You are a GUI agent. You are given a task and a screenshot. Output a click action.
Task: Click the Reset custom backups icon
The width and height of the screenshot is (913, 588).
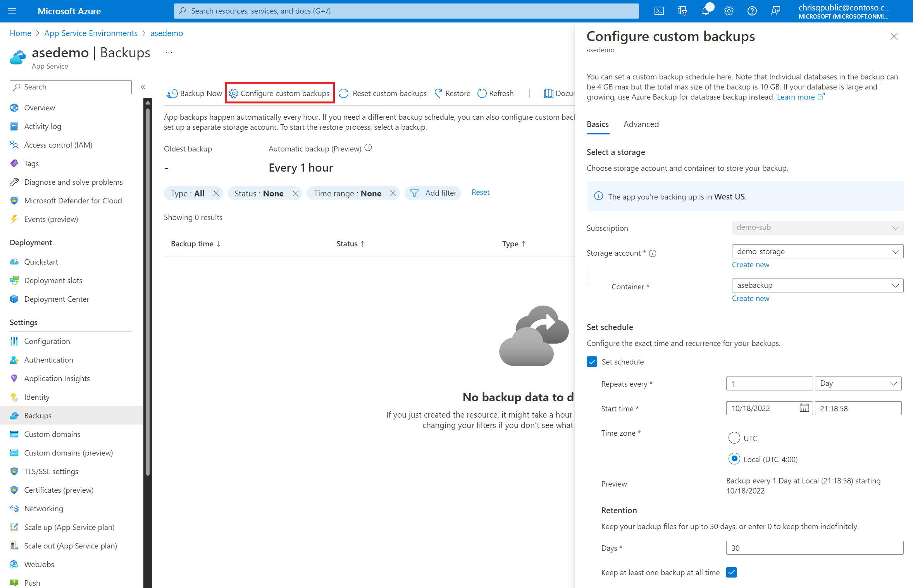(344, 93)
